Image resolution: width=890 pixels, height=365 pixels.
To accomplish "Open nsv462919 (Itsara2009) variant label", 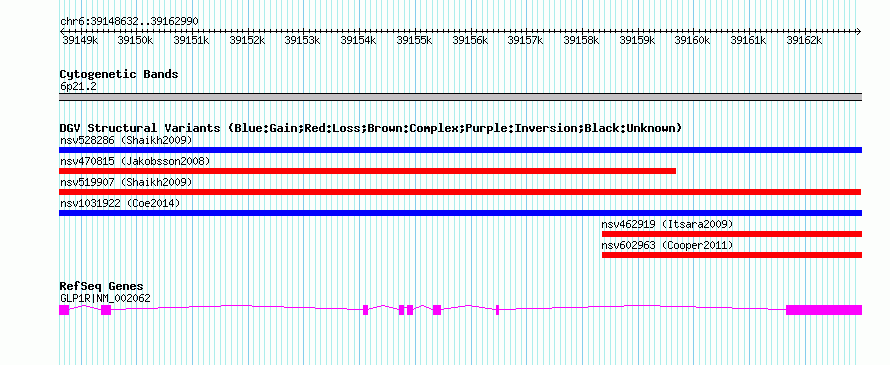I will (x=668, y=224).
